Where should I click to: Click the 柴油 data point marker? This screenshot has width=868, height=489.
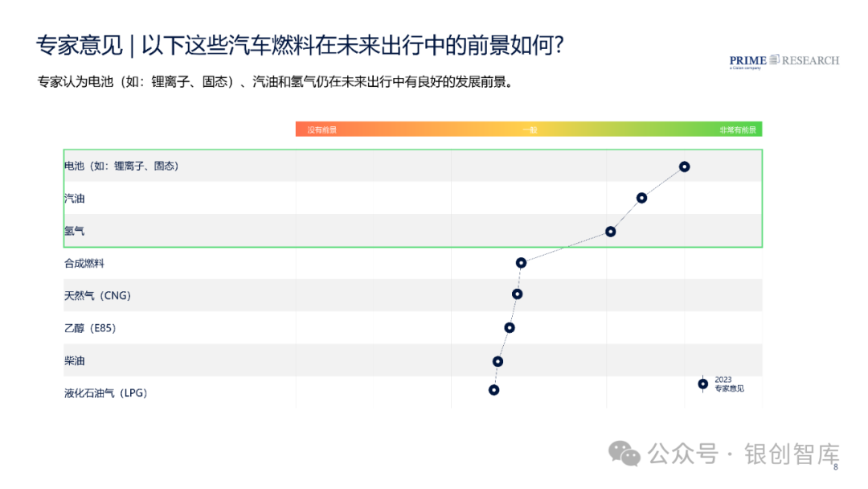coord(497,362)
